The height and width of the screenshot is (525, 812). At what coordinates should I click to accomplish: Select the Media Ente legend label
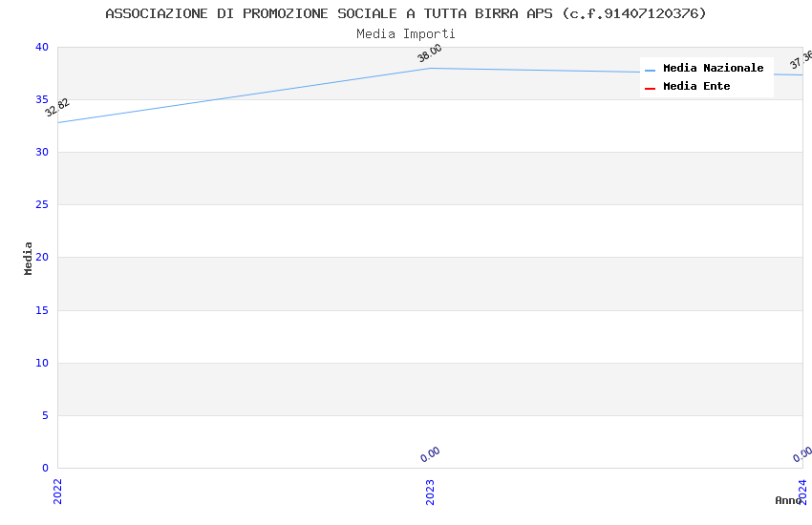696,87
